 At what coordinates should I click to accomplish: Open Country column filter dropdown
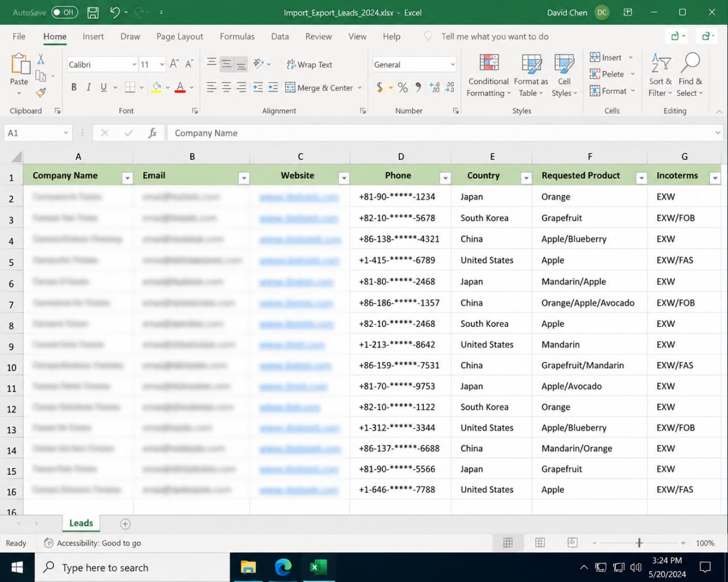coord(526,178)
